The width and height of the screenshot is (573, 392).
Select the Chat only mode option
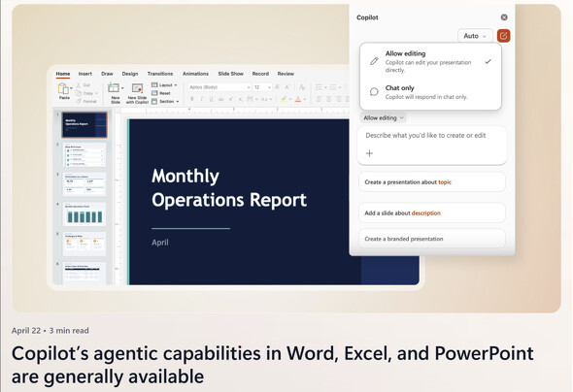click(x=430, y=92)
